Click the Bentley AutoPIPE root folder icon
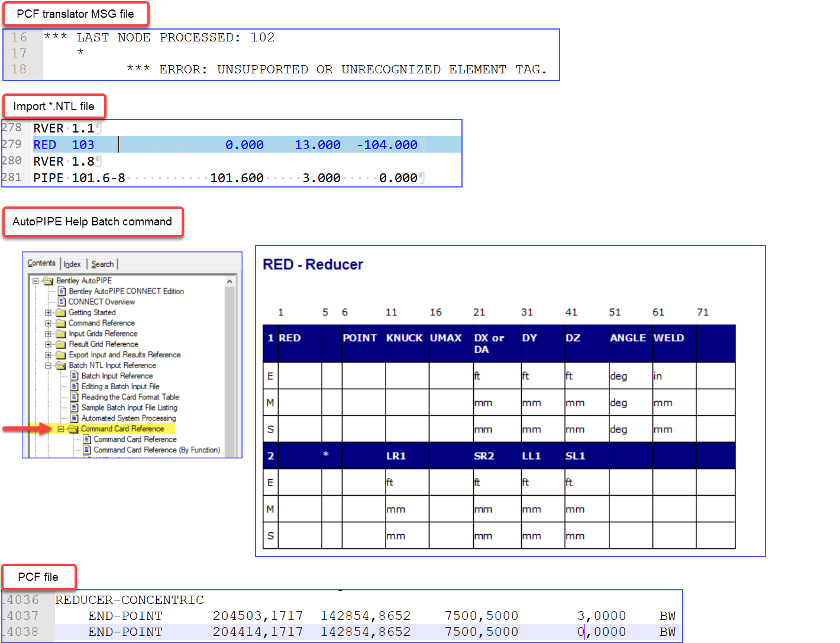The width and height of the screenshot is (840, 643). [49, 280]
